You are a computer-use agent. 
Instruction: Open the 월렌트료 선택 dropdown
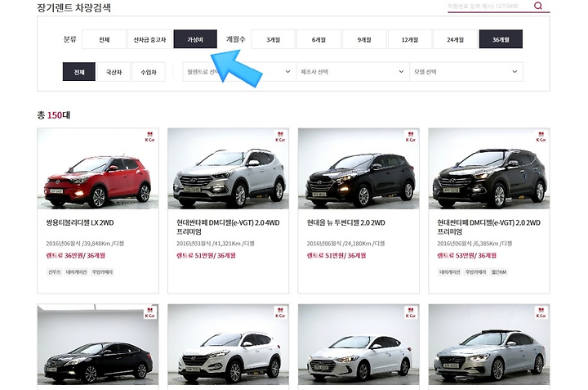point(238,72)
